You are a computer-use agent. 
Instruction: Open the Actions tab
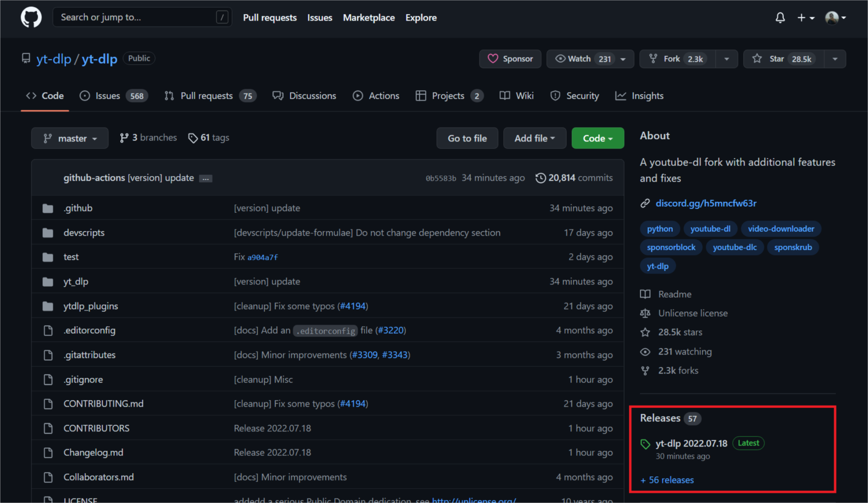[x=376, y=96]
